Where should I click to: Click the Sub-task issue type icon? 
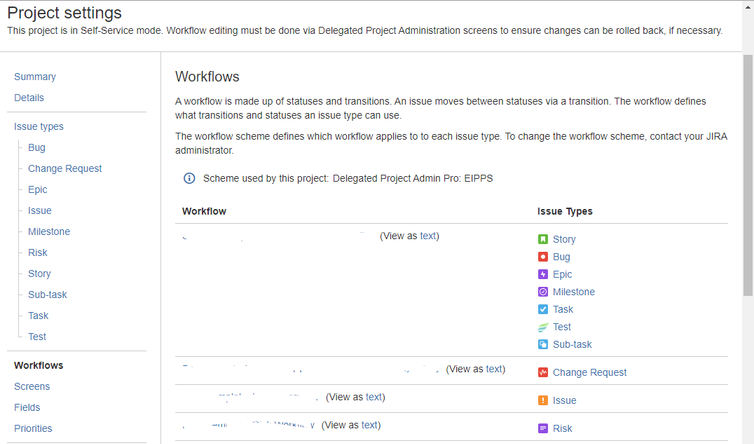click(x=543, y=344)
